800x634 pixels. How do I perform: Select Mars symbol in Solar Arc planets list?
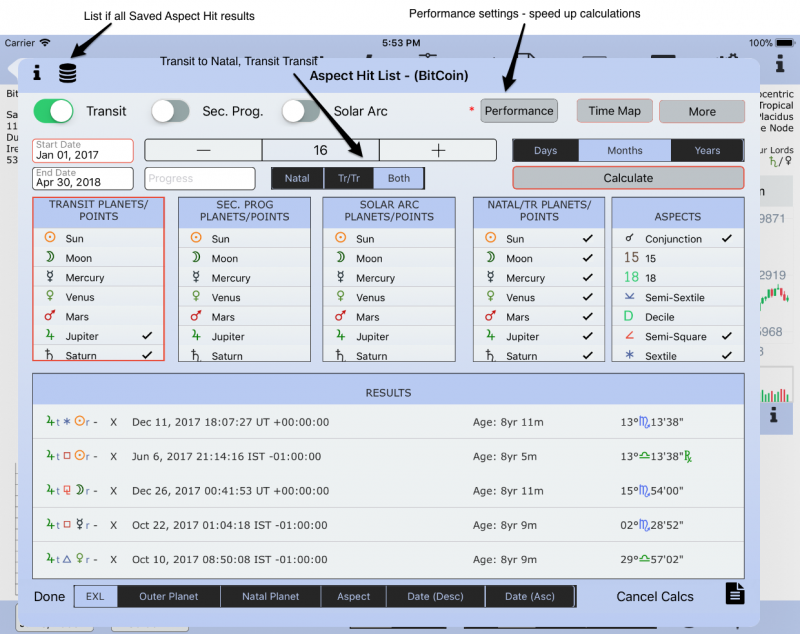pos(340,317)
